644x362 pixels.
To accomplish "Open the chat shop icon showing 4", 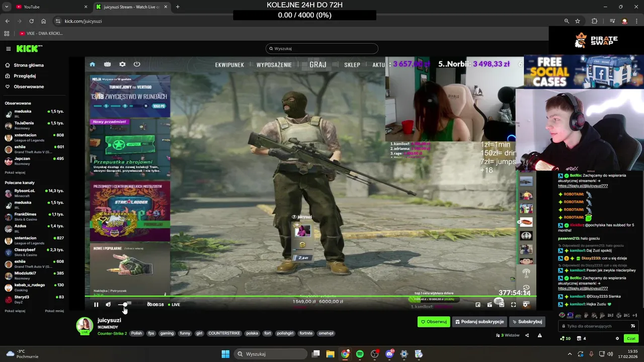I will (581, 338).
